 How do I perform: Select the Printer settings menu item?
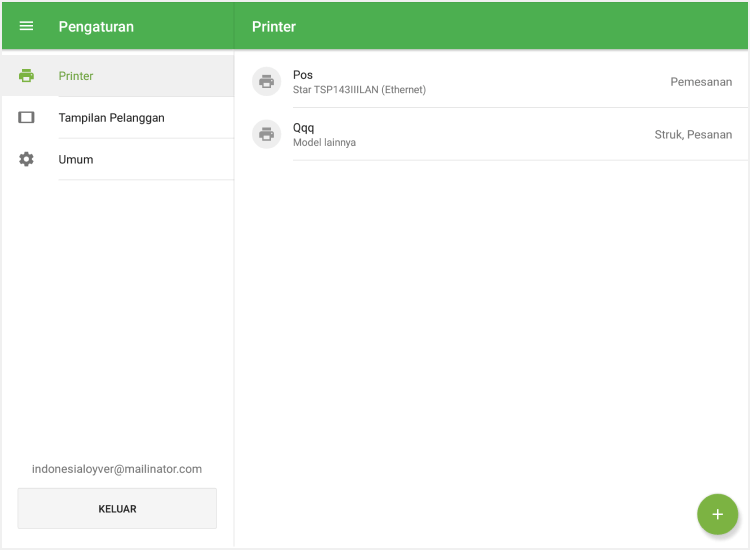point(76,76)
